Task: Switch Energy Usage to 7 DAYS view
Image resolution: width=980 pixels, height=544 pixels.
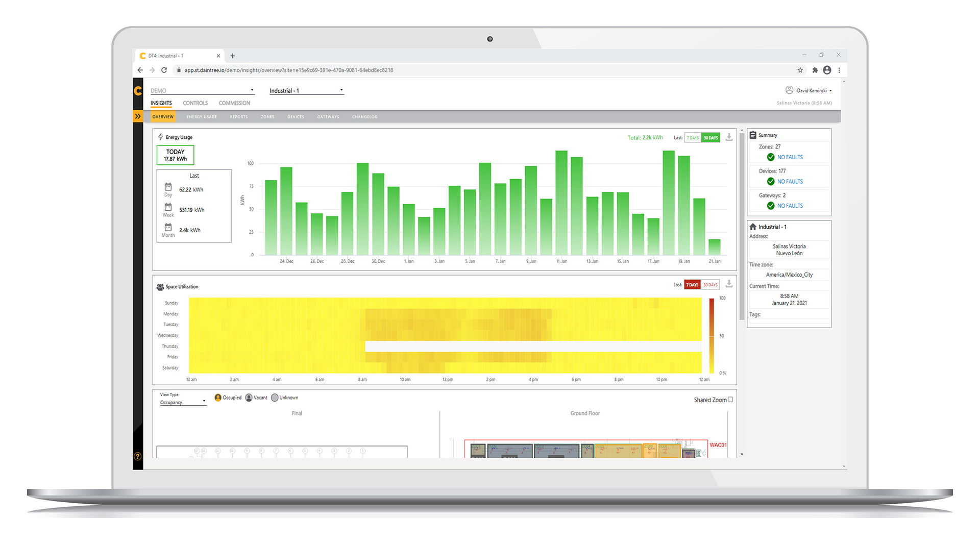Action: coord(693,137)
